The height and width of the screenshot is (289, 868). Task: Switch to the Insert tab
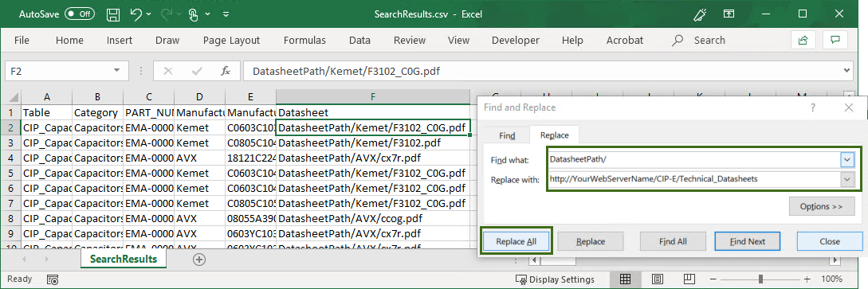pyautogui.click(x=120, y=41)
